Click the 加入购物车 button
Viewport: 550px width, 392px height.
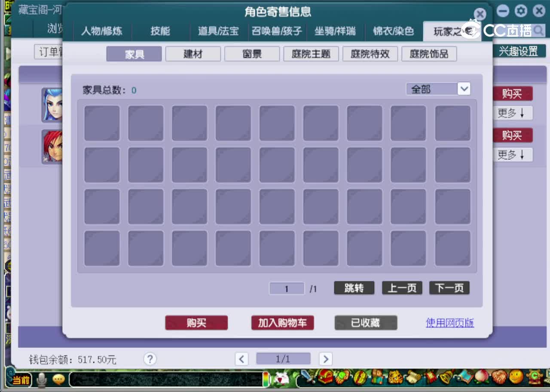tap(282, 323)
